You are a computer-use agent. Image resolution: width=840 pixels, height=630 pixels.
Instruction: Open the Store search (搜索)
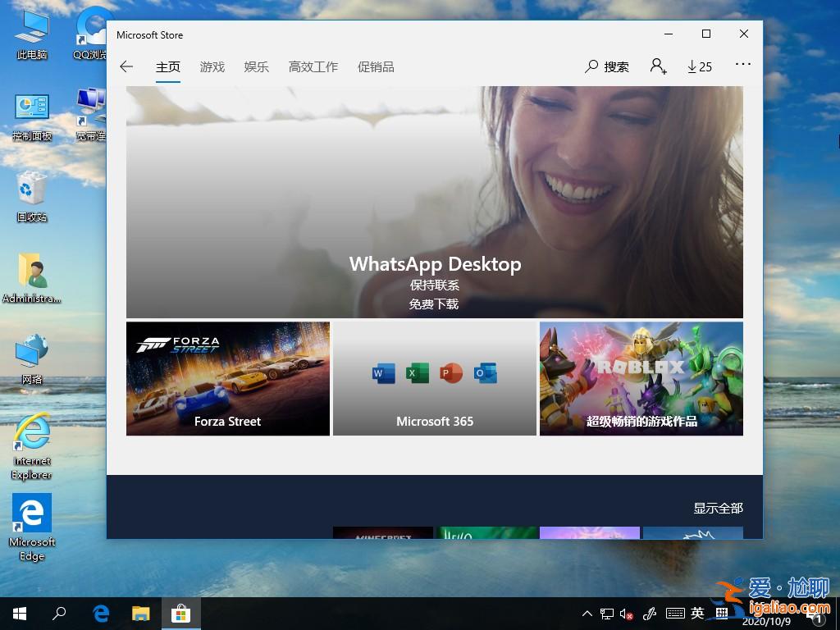pos(607,66)
